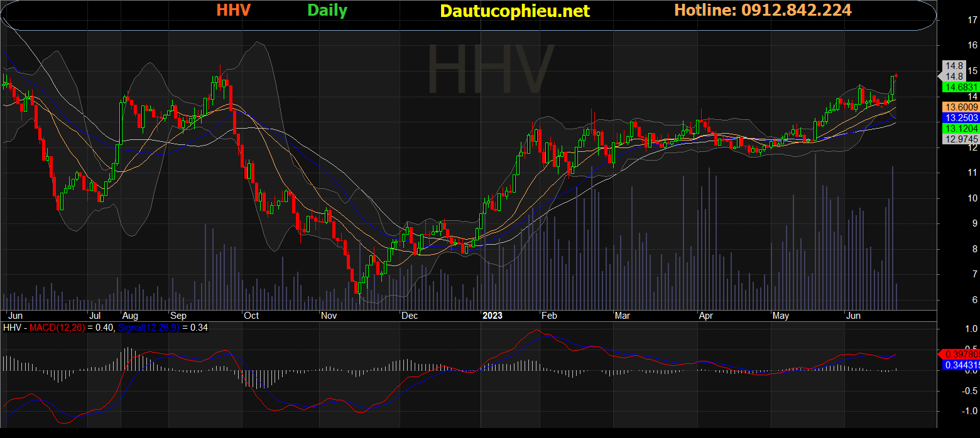Select the green Daily timeframe label

point(327,11)
